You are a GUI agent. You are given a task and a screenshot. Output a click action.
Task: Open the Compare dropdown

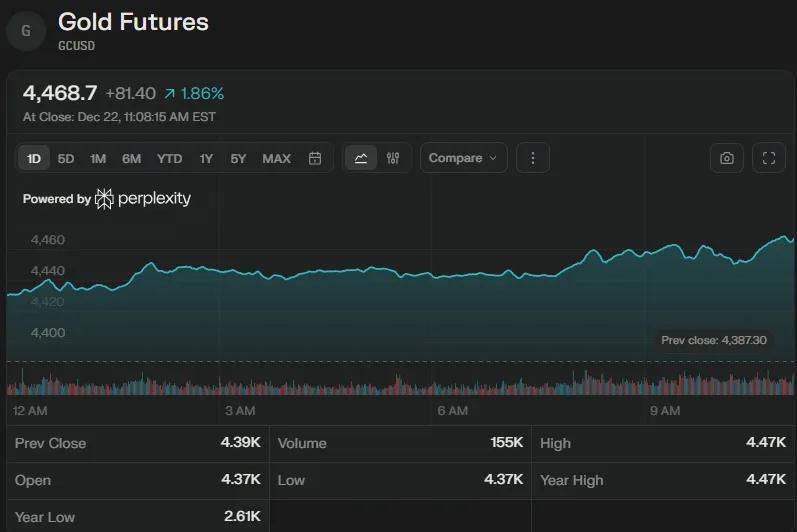pyautogui.click(x=463, y=158)
